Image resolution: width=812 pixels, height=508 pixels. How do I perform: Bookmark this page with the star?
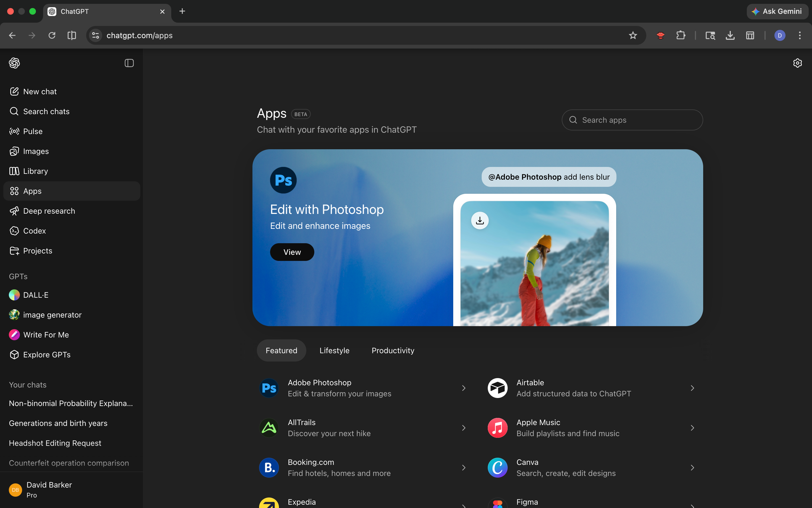[x=633, y=35]
